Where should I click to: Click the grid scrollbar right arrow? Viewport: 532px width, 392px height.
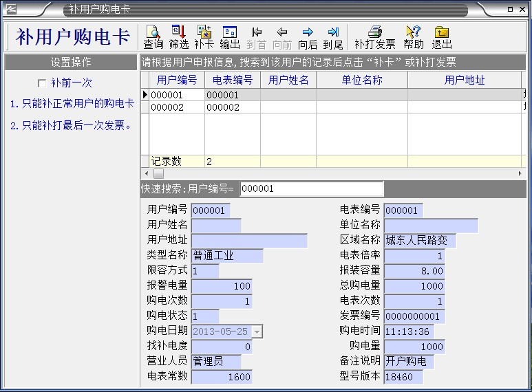pos(520,174)
